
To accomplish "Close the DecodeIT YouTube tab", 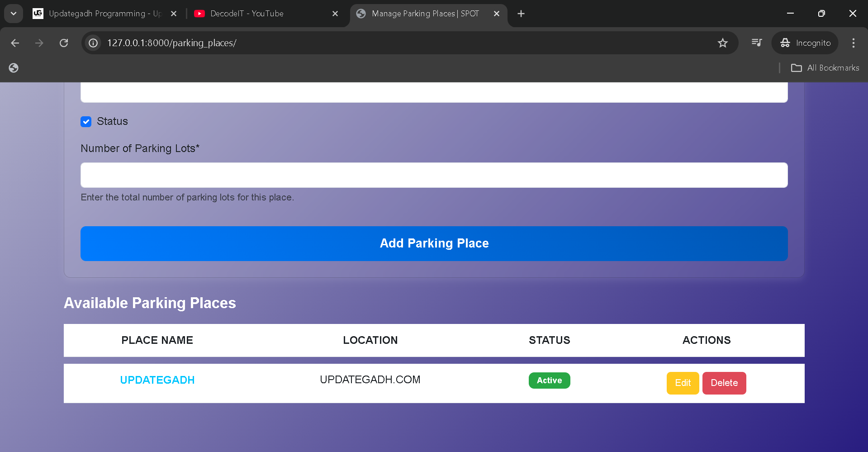I will tap(335, 14).
